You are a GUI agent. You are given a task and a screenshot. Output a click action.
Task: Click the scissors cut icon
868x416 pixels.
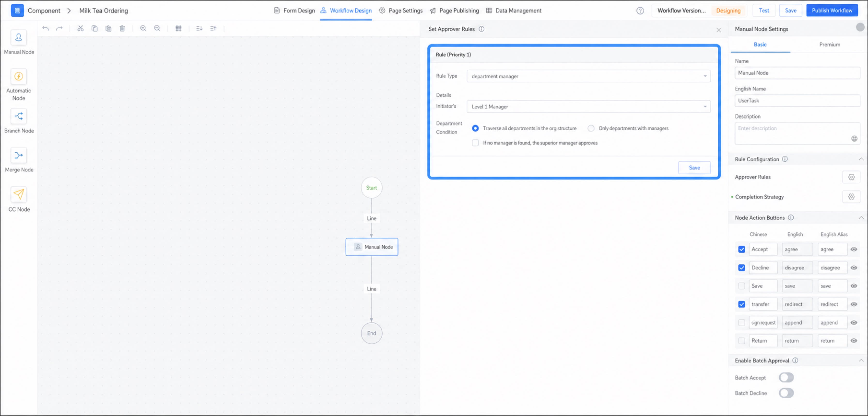(80, 28)
